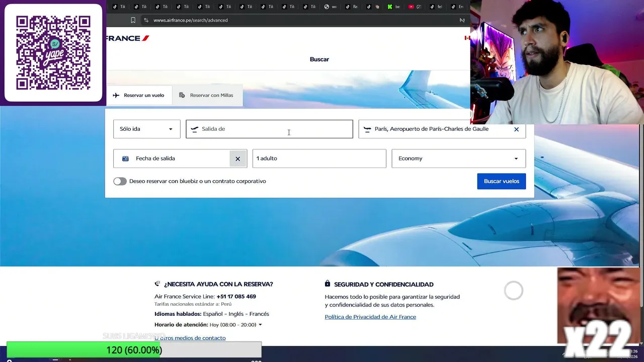Toggle bluebiz or corporate contract switch
644x362 pixels.
(x=120, y=181)
